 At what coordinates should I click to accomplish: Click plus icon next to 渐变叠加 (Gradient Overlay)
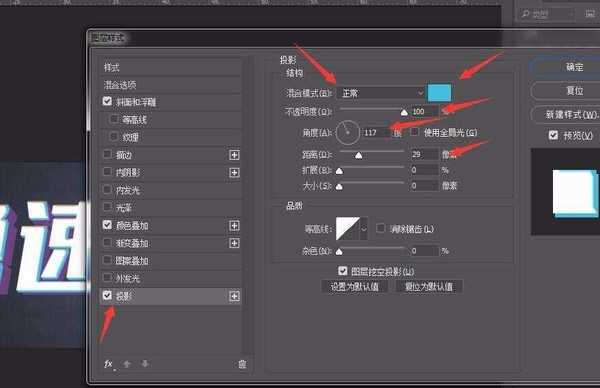234,243
